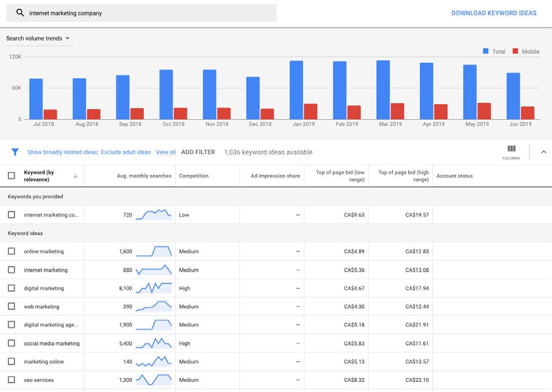Select the online marketing checkbox

pos(12,251)
